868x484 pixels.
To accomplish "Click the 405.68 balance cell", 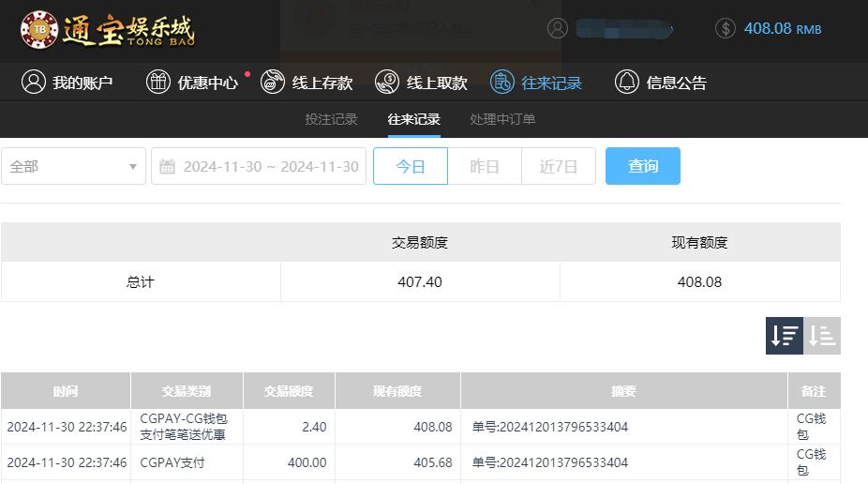I will coord(397,462).
